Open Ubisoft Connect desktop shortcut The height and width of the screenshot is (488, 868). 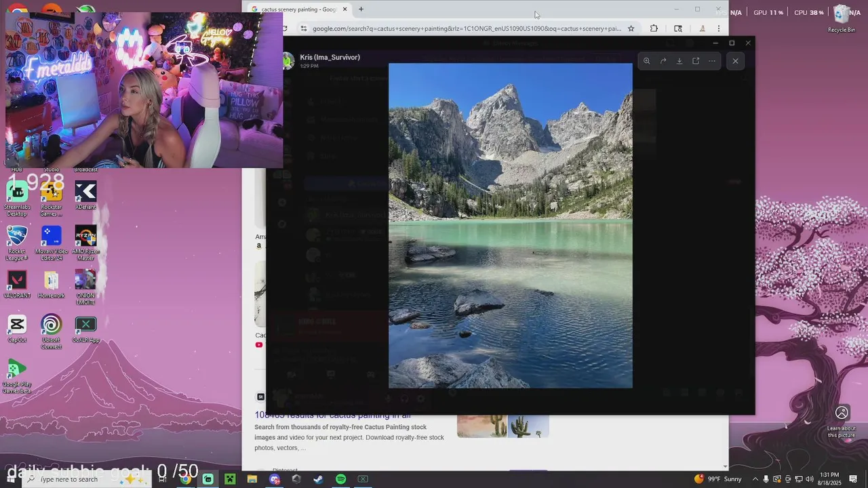(52, 331)
